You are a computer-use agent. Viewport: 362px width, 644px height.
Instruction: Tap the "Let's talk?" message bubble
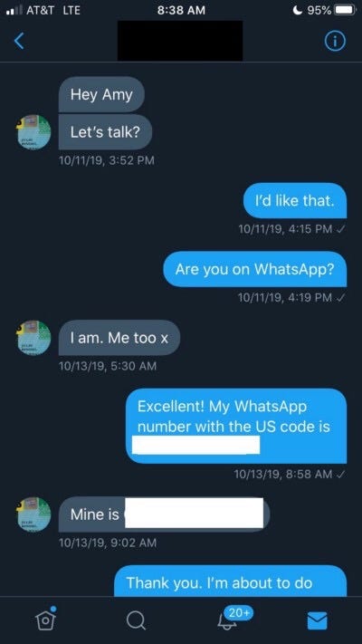[105, 132]
